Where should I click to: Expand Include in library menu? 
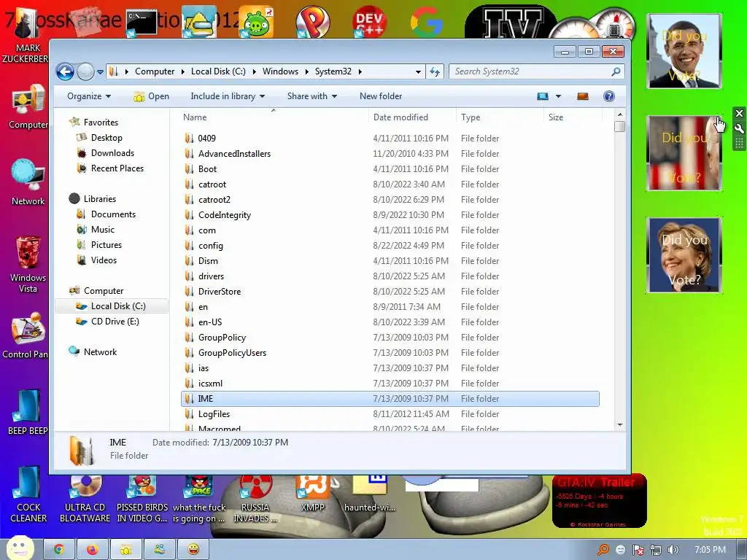pos(228,96)
